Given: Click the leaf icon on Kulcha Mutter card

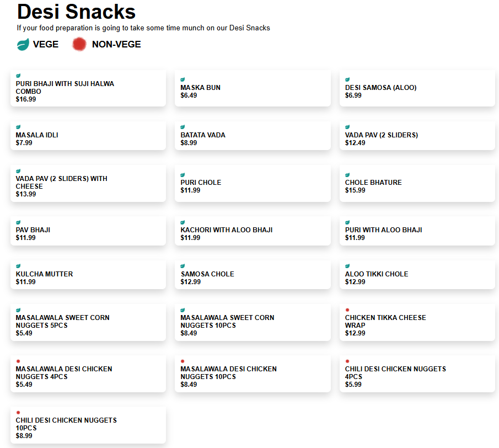Looking at the screenshot, I should pos(18,266).
